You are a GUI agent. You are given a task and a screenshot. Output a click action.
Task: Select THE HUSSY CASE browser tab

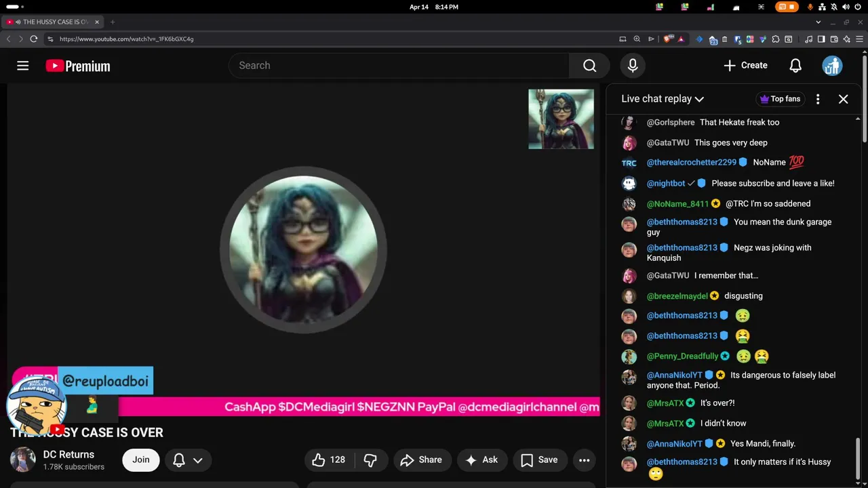tap(54, 22)
